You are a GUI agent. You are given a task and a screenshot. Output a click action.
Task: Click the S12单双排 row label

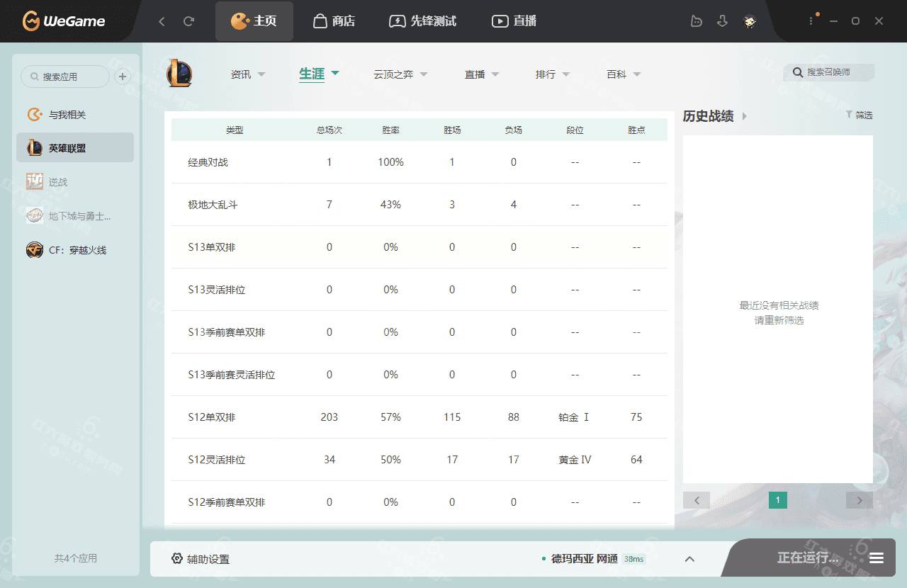coord(212,417)
